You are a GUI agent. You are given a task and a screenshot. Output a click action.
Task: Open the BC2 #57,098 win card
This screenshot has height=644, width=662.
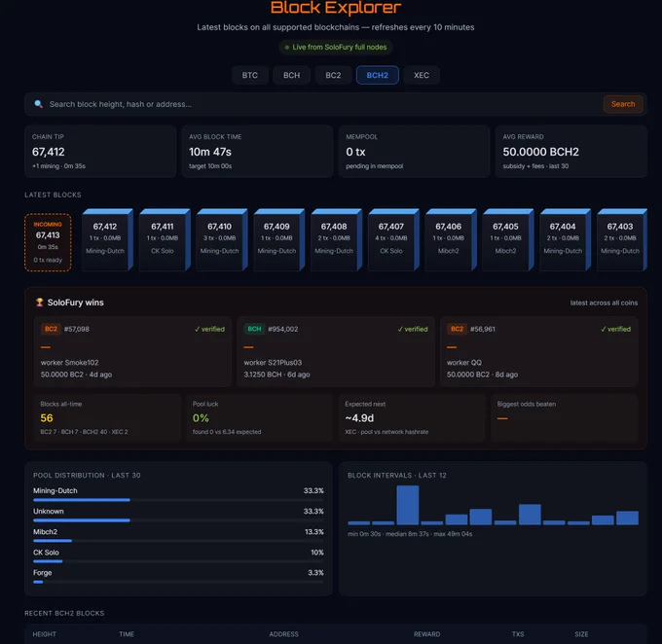(x=132, y=351)
